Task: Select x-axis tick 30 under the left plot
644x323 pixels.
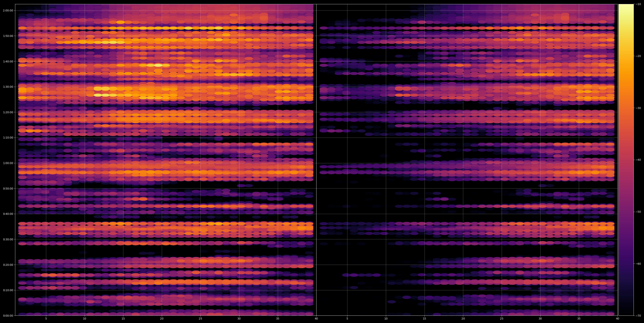Action: (x=239, y=319)
